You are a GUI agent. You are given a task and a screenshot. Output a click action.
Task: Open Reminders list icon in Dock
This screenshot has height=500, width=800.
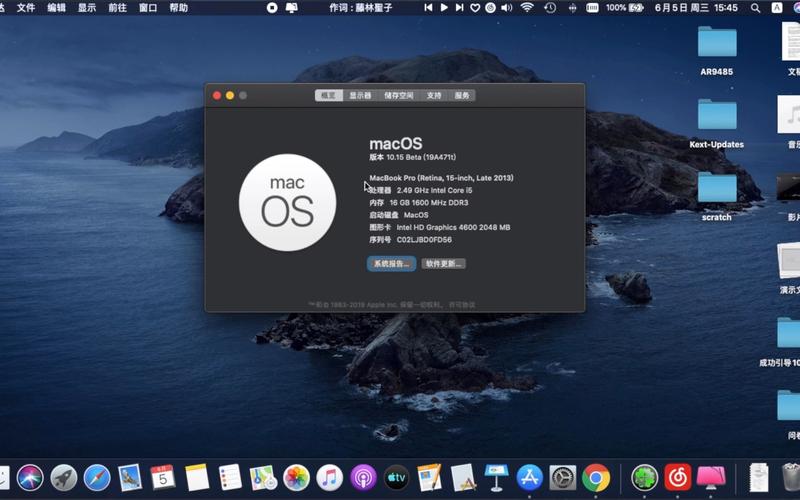(x=230, y=478)
